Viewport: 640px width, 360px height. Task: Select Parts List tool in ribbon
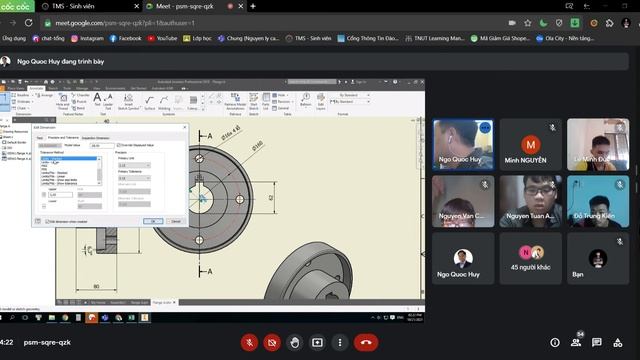tap(266, 101)
